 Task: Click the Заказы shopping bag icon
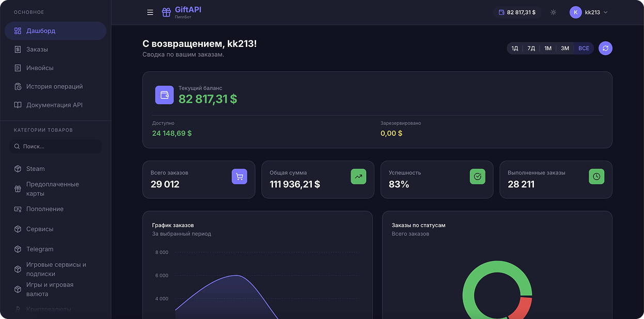(x=18, y=50)
